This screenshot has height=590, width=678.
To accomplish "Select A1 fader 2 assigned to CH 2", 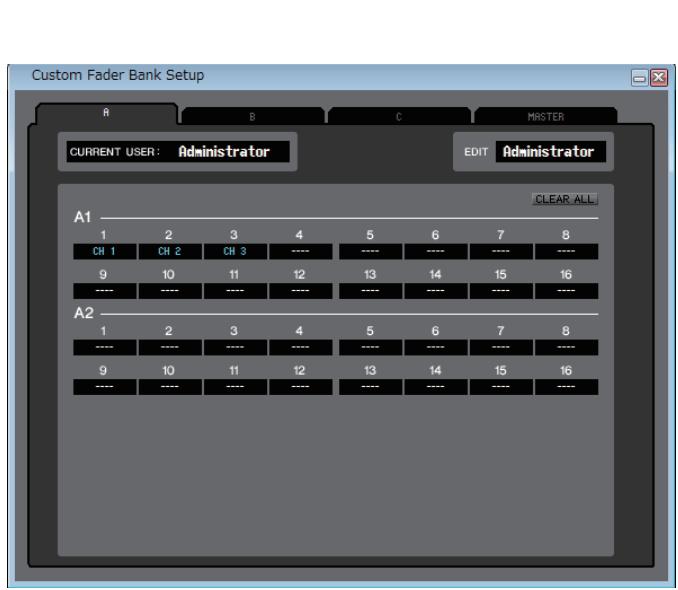I will 170,251.
